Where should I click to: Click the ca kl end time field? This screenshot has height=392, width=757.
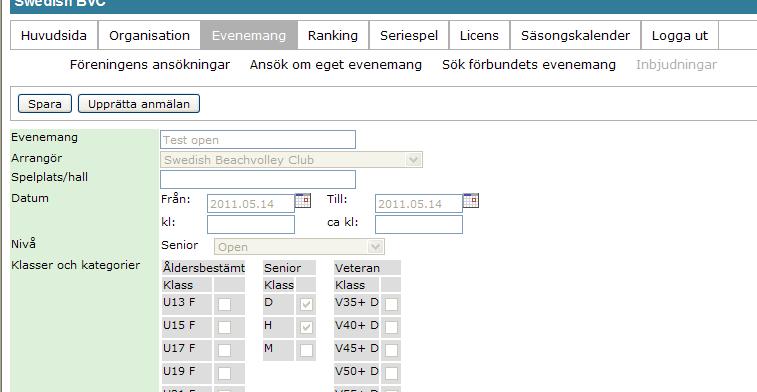419,224
